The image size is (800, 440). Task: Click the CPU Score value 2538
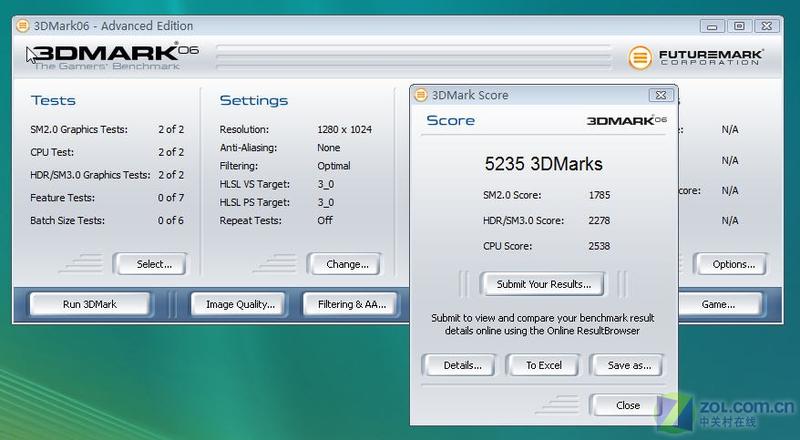point(599,246)
